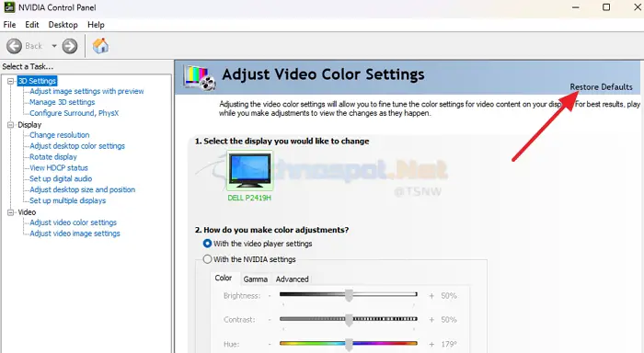Switch to the Color tab
The image size is (644, 353).
[x=224, y=278]
